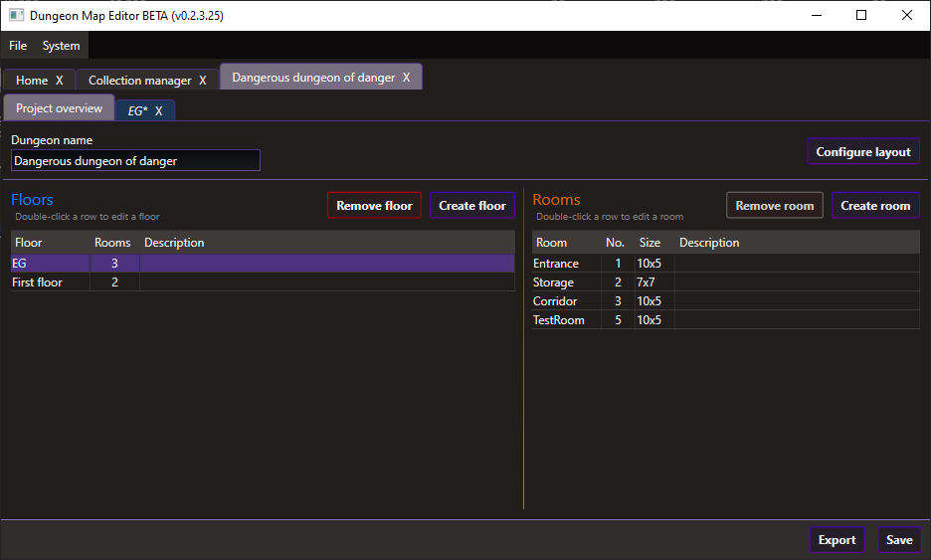
Task: Click the No. column header
Action: 618,243
